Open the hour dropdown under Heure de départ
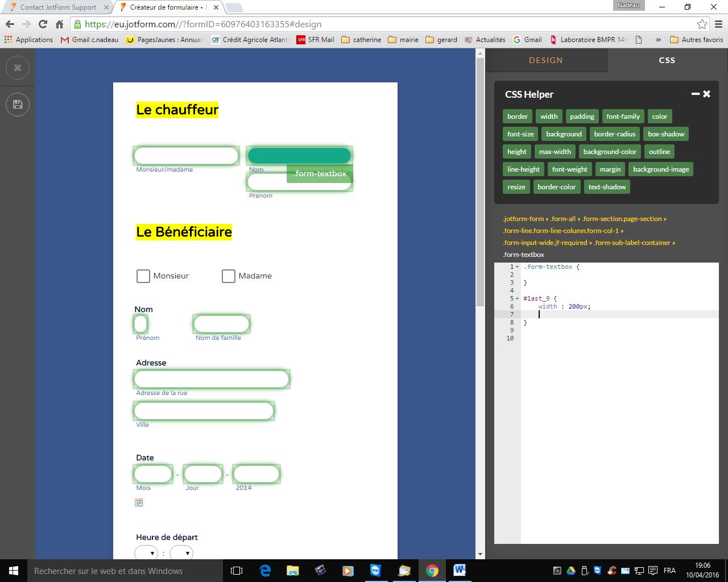Viewport: 728px width, 582px height. click(146, 552)
